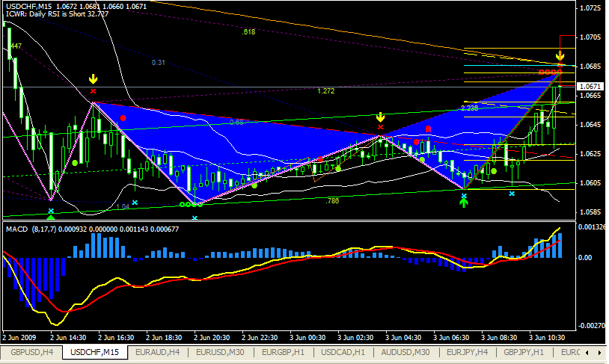Open the GBPJPY,H1 chart tab
The width and height of the screenshot is (609, 364).
524,352
